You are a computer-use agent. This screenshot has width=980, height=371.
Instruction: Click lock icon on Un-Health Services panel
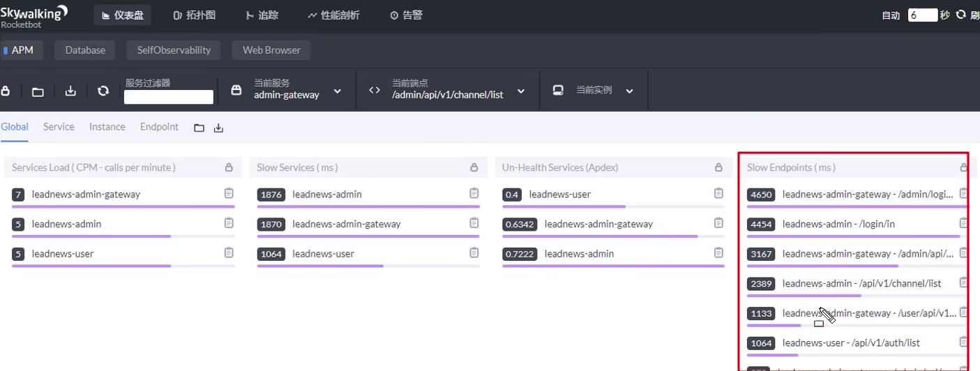719,167
